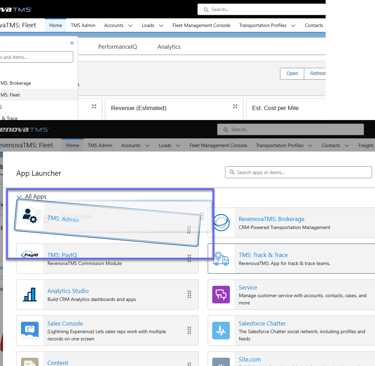This screenshot has height=366, width=375.
Task: Click the Est. Cost per Mile widget title
Action: [275, 108]
